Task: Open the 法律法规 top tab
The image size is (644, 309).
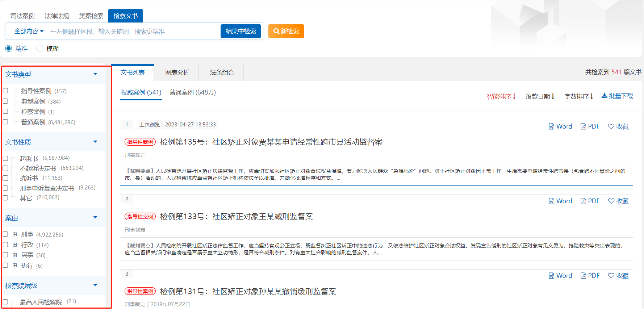Action: 57,16
